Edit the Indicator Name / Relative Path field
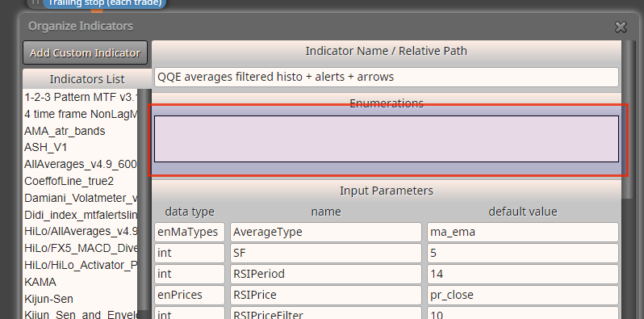The width and height of the screenshot is (644, 319). click(x=387, y=77)
